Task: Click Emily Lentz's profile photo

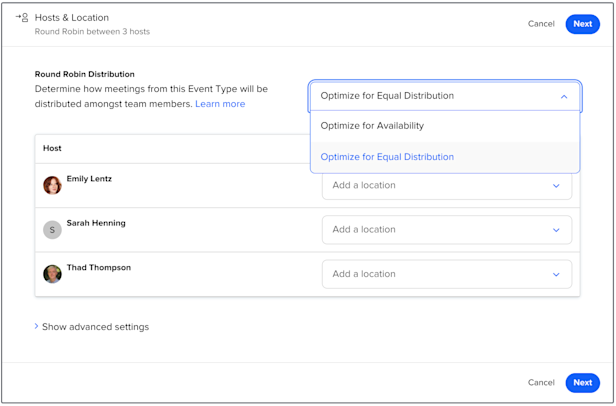Action: (52, 185)
